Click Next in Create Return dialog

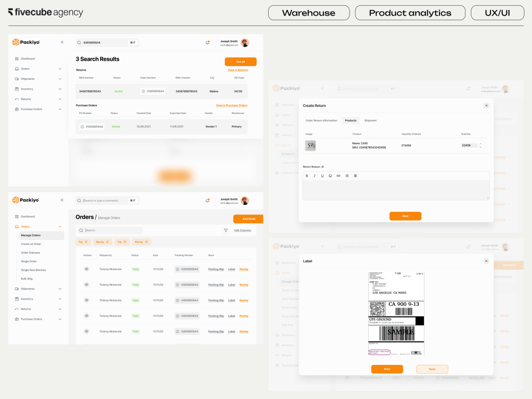click(405, 216)
